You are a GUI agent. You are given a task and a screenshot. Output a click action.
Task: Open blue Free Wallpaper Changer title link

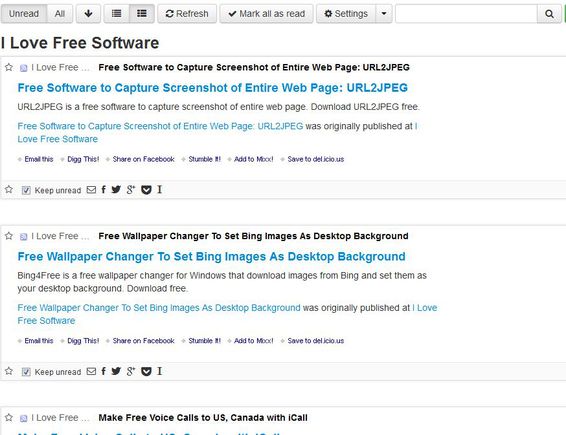(212, 257)
